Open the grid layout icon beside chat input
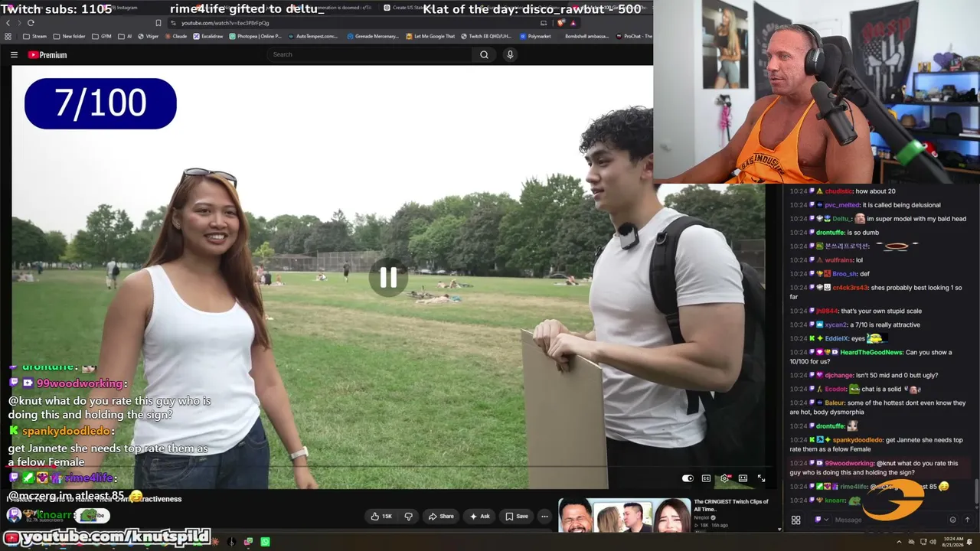The image size is (980, 551). 796,520
